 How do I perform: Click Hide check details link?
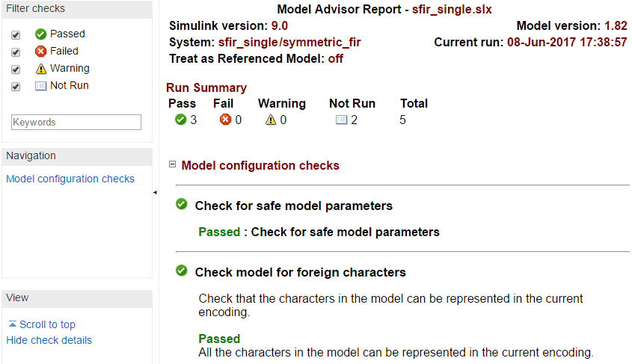[x=49, y=340]
